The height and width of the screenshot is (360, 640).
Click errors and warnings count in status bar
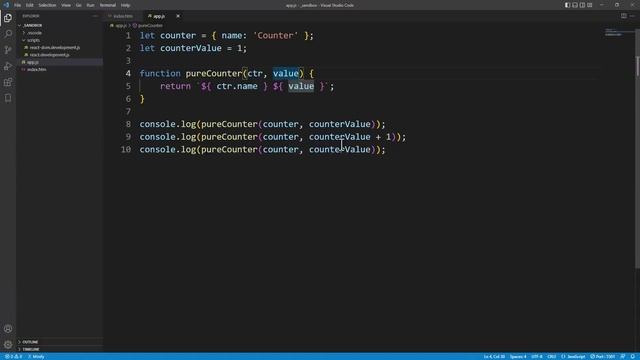tap(13, 357)
